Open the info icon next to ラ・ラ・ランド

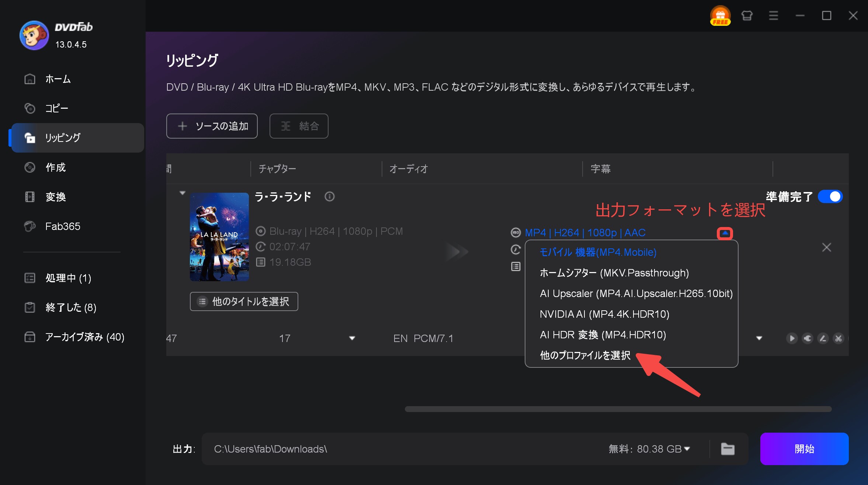pos(330,196)
